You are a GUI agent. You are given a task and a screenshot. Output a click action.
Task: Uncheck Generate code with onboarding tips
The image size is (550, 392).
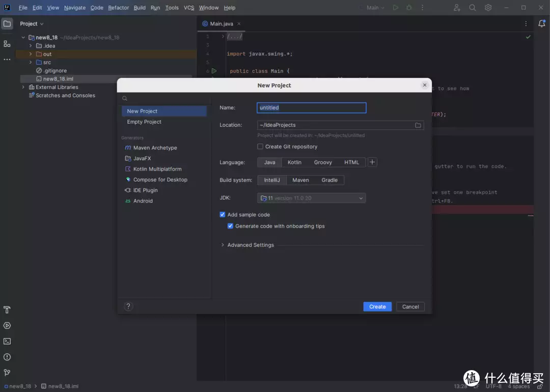pos(230,226)
